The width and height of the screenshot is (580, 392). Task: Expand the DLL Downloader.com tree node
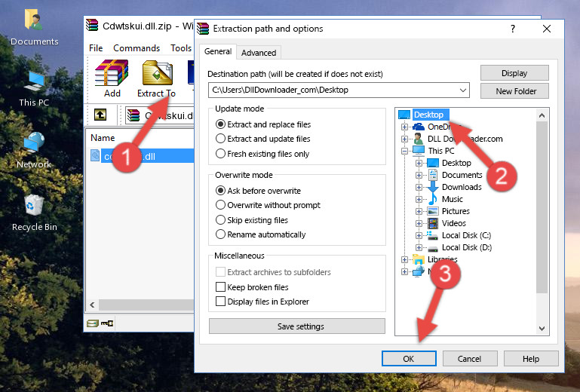point(404,139)
